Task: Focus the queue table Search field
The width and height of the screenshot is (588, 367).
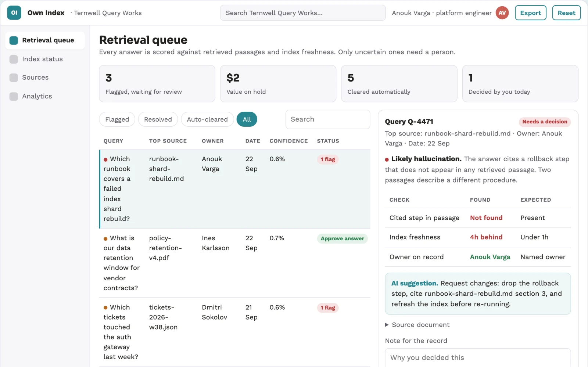Action: pyautogui.click(x=328, y=119)
